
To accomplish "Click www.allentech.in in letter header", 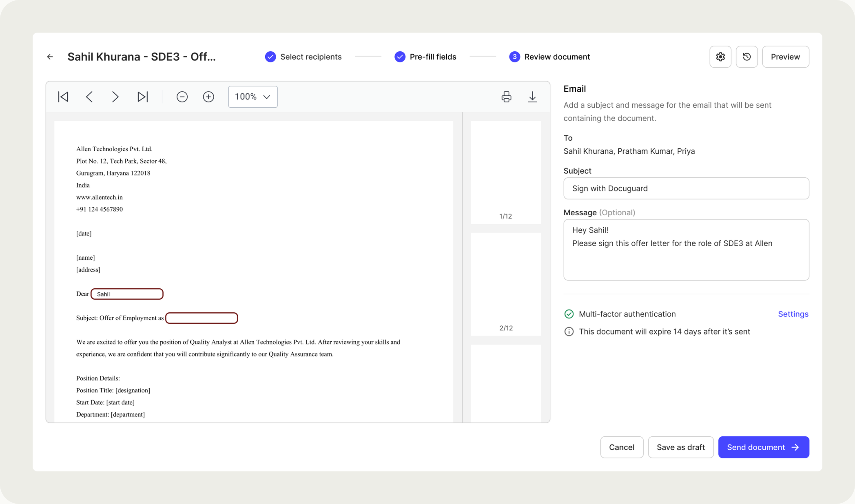I will 99,197.
